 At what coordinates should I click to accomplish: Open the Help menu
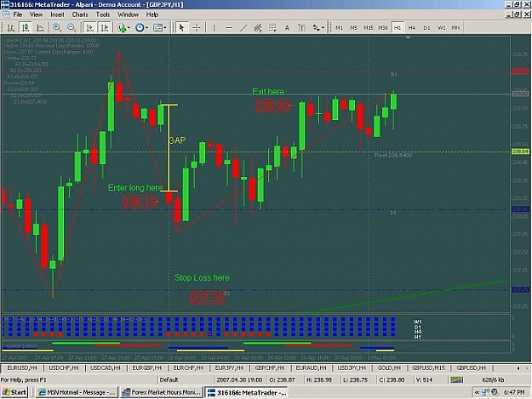pos(152,14)
